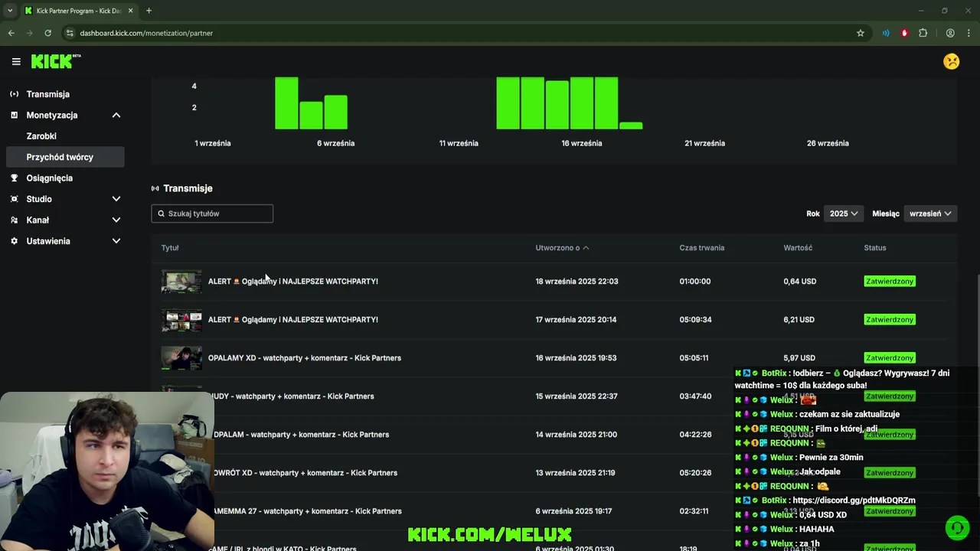This screenshot has width=980, height=551.
Task: Click the Kanał icon in sidebar
Action: click(x=15, y=220)
